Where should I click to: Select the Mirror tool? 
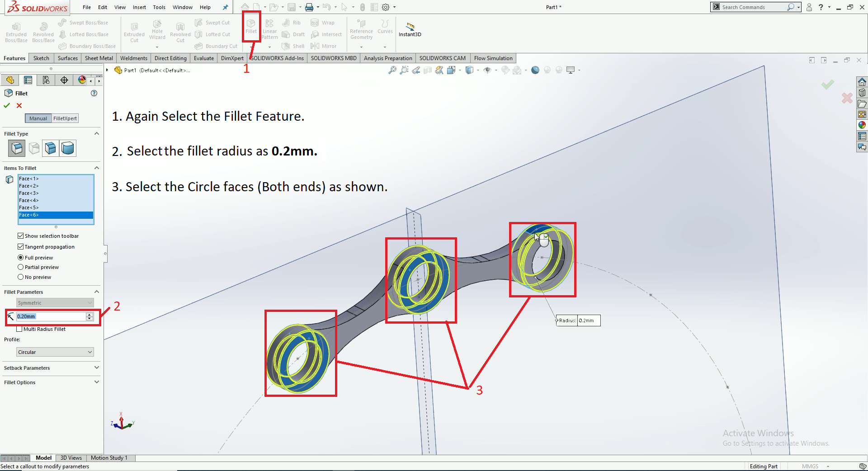click(x=324, y=46)
